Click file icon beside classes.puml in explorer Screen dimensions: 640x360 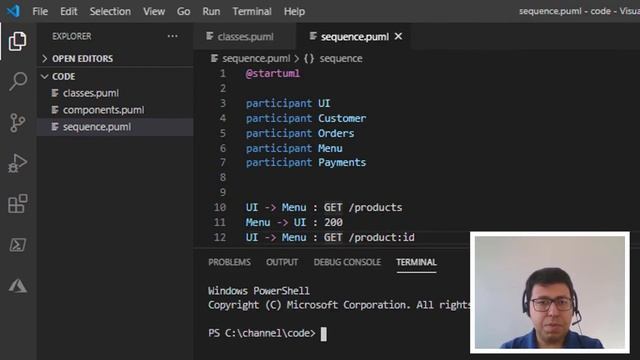tap(55, 93)
